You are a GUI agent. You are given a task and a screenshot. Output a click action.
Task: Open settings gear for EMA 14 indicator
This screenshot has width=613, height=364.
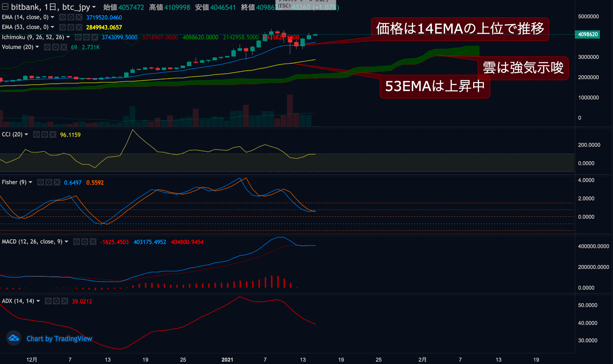point(70,17)
